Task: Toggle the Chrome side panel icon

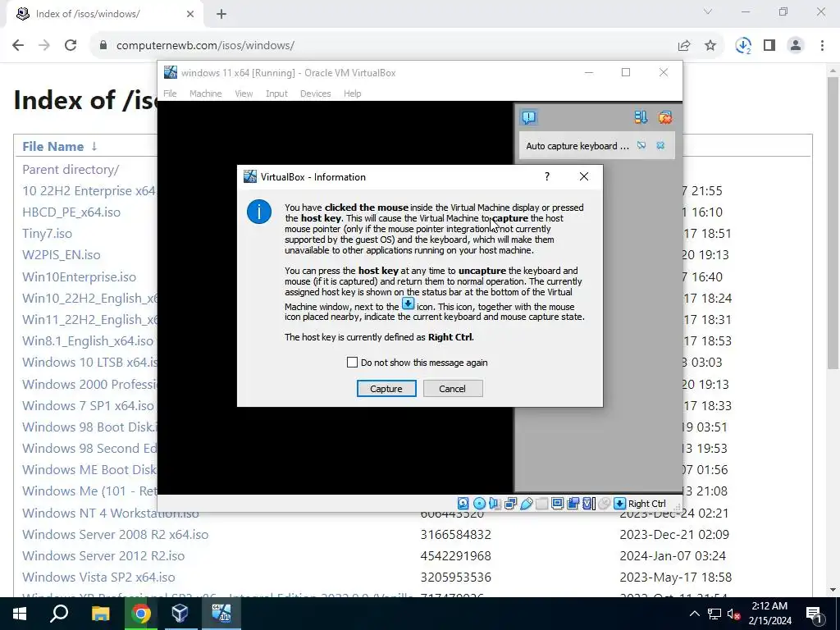Action: pyautogui.click(x=769, y=46)
